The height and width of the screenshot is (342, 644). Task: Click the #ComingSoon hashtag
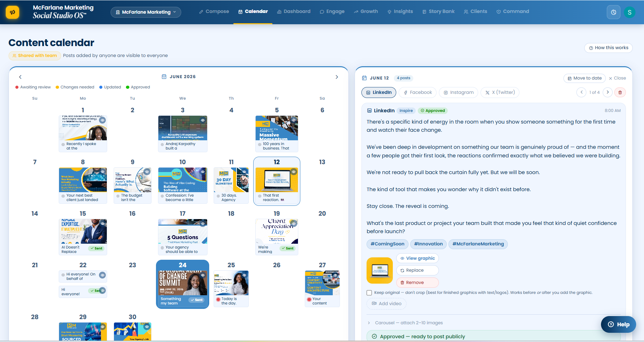pyautogui.click(x=387, y=244)
